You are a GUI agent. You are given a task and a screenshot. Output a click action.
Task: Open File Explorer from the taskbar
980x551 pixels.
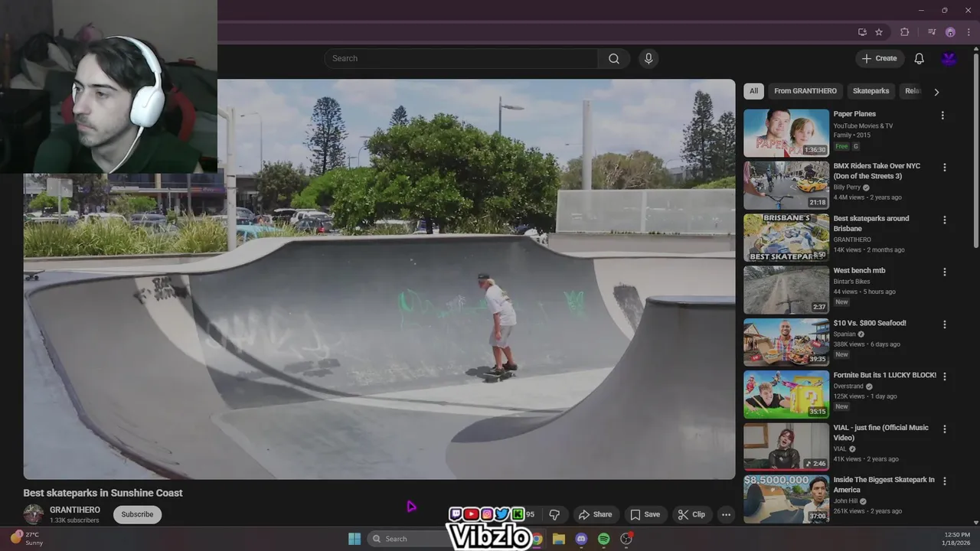[x=559, y=539]
